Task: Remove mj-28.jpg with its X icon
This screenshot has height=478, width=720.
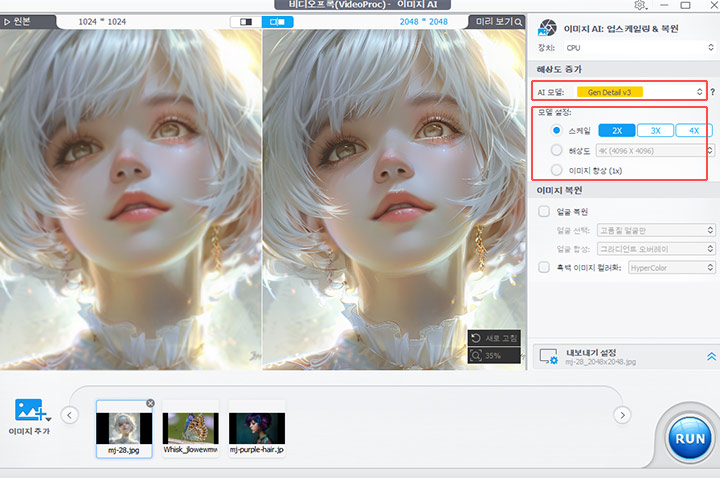Action: pyautogui.click(x=150, y=403)
